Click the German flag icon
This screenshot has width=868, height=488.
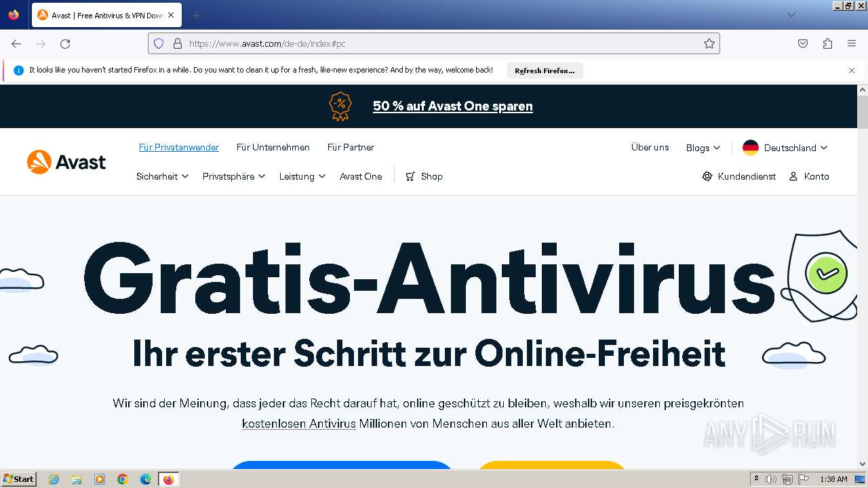tap(750, 148)
